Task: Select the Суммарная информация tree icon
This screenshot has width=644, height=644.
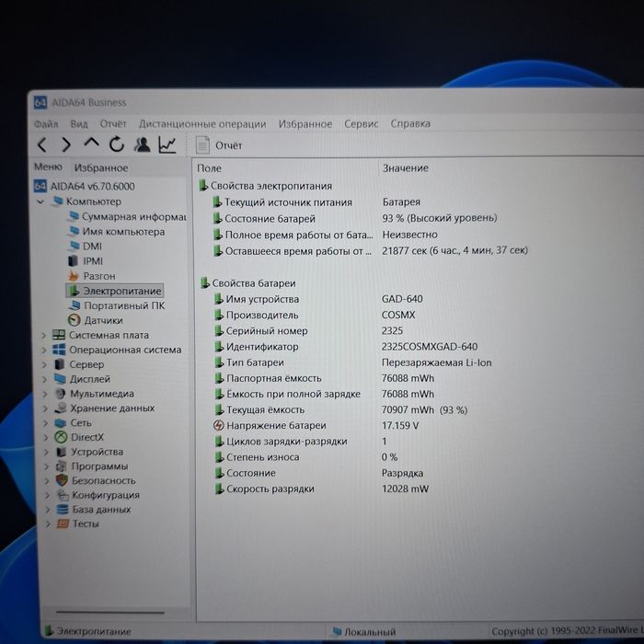Action: [74, 216]
